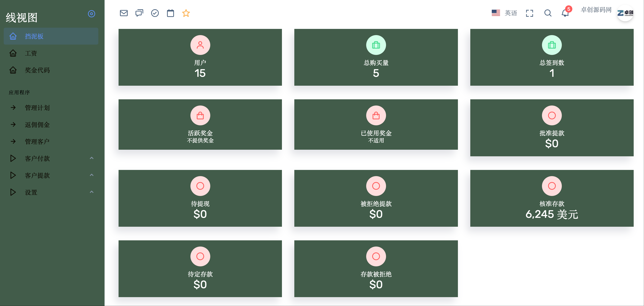
Task: Expand the 设置 menu
Action: click(x=51, y=192)
